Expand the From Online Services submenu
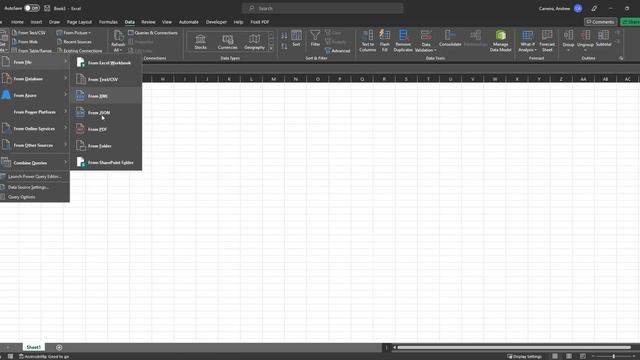 tap(35, 129)
